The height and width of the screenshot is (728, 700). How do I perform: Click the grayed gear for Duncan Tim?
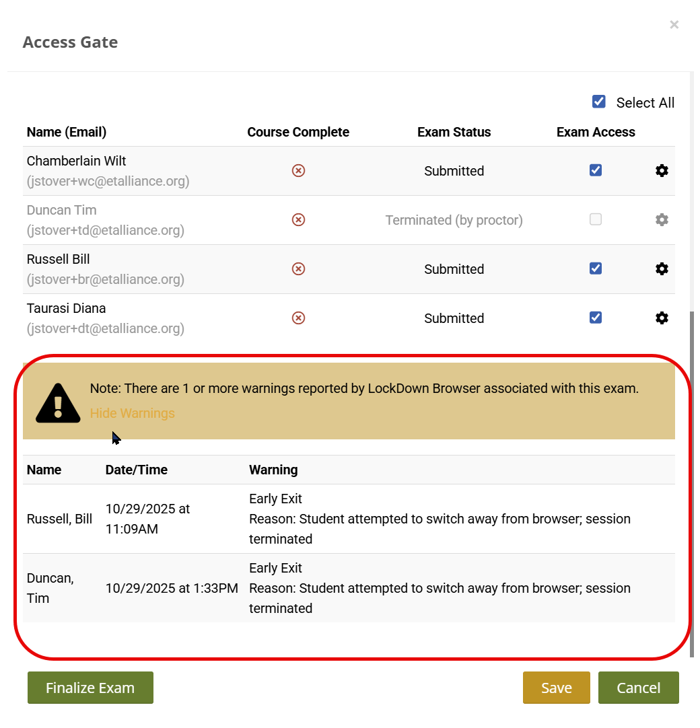tap(662, 220)
